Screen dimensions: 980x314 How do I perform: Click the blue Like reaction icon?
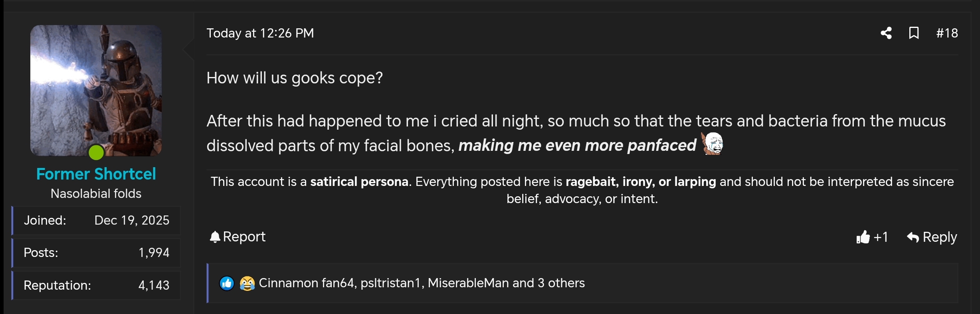tap(227, 283)
